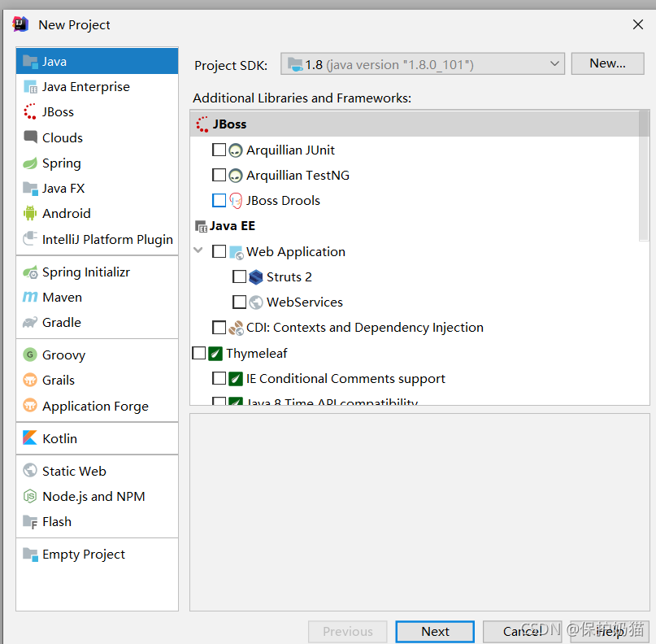Click the Node.js hexagon icon
This screenshot has width=656, height=644.
pyautogui.click(x=30, y=496)
